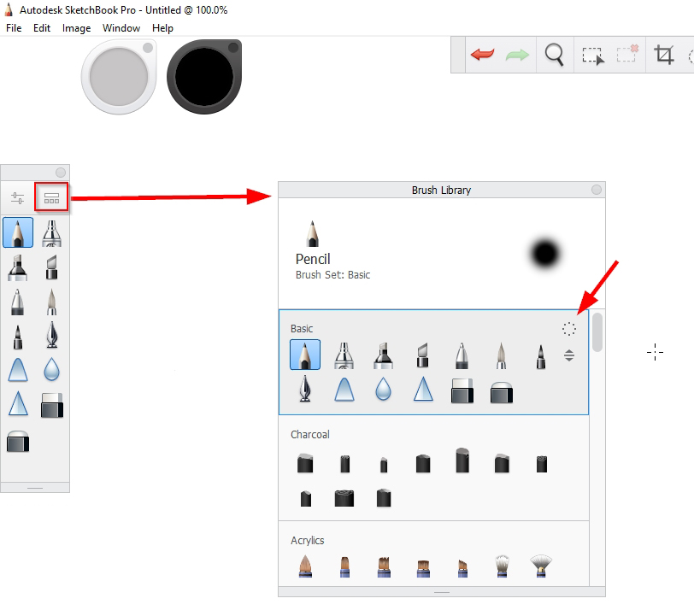The height and width of the screenshot is (616, 694).
Task: Open the brush adjustment flyout beside Basic set
Action: click(569, 355)
